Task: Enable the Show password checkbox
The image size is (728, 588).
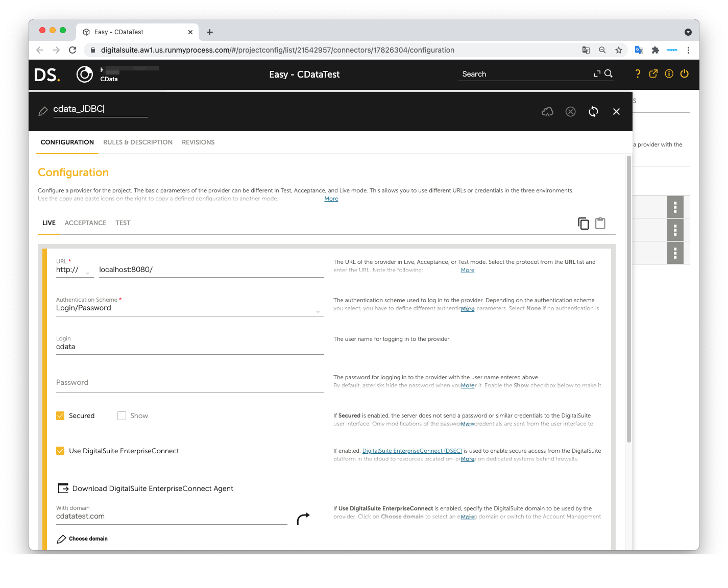Action: click(122, 416)
